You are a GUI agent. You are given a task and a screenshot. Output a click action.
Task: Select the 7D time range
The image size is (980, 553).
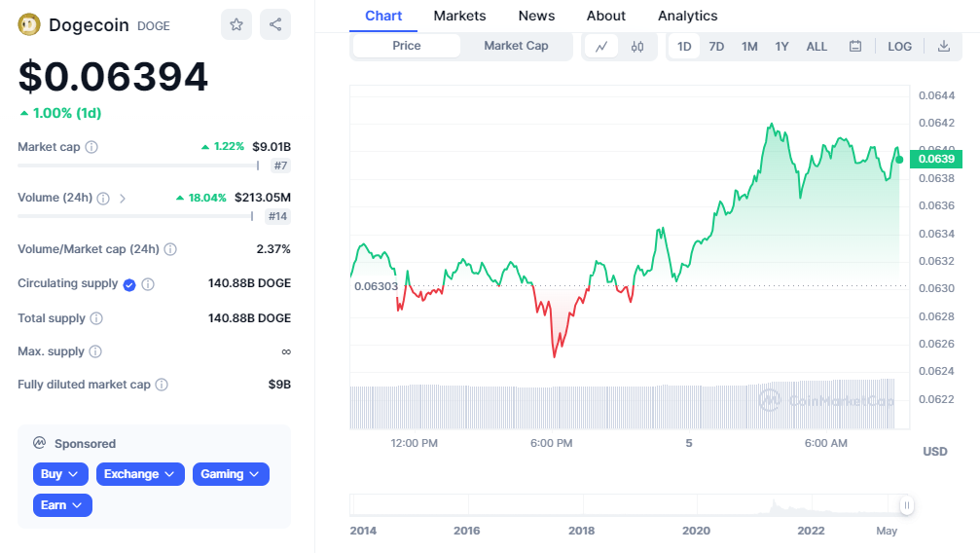click(716, 47)
